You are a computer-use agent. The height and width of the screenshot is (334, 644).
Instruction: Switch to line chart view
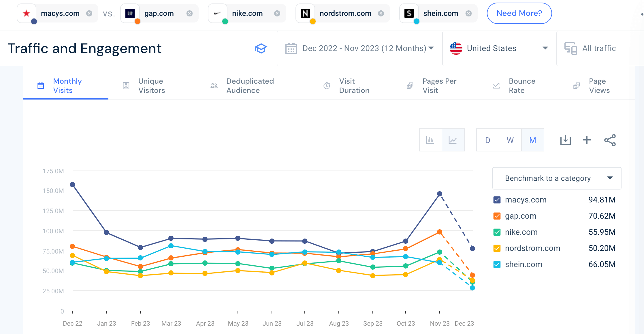453,140
